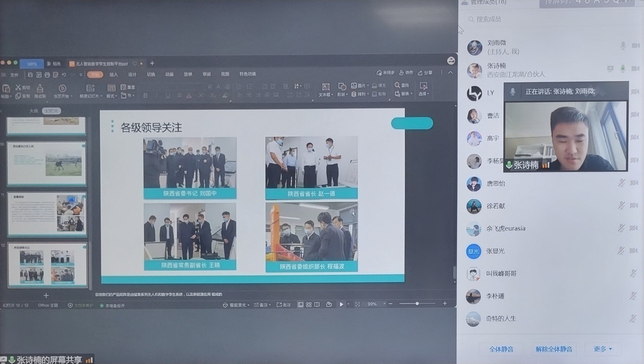Click the zoom slider handle in status bar
Image resolution: width=644 pixels, height=364 pixels.
[417, 304]
